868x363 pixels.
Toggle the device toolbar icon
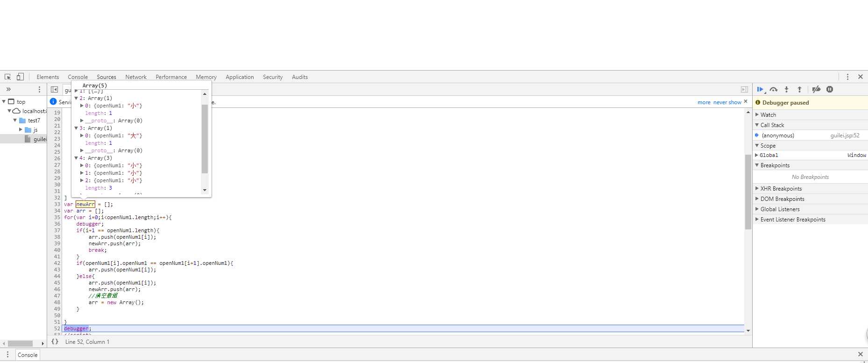click(x=20, y=77)
